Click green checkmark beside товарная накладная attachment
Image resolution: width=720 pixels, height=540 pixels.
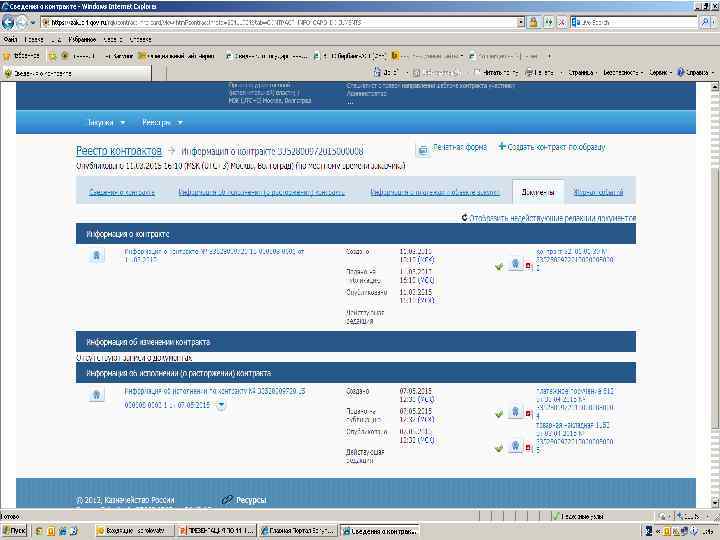tap(499, 448)
